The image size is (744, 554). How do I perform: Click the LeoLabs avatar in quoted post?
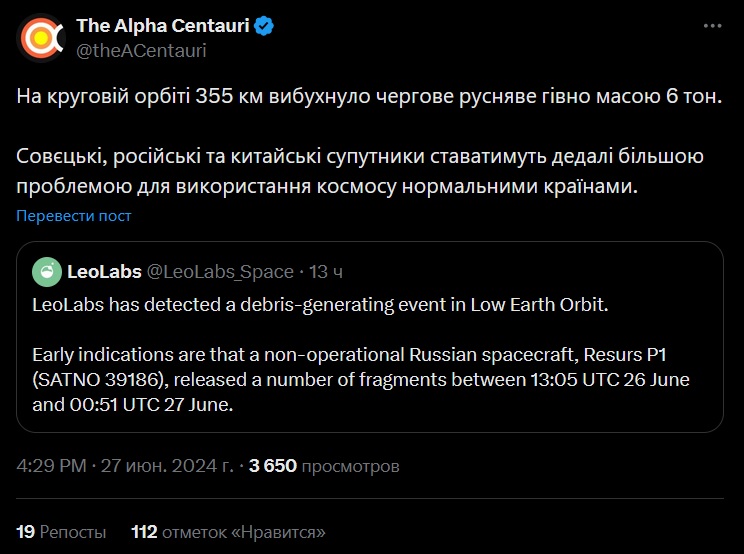[x=46, y=272]
